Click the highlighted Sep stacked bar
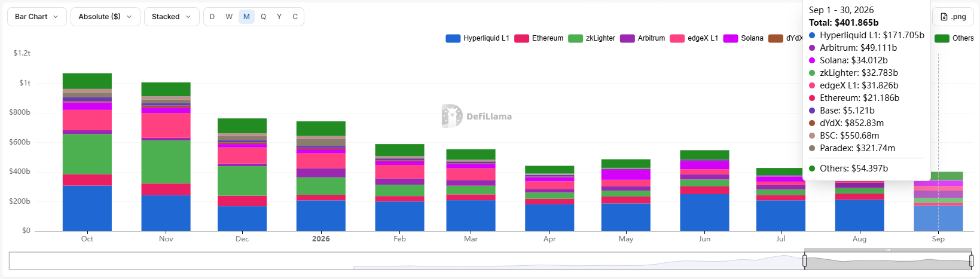 tap(938, 202)
